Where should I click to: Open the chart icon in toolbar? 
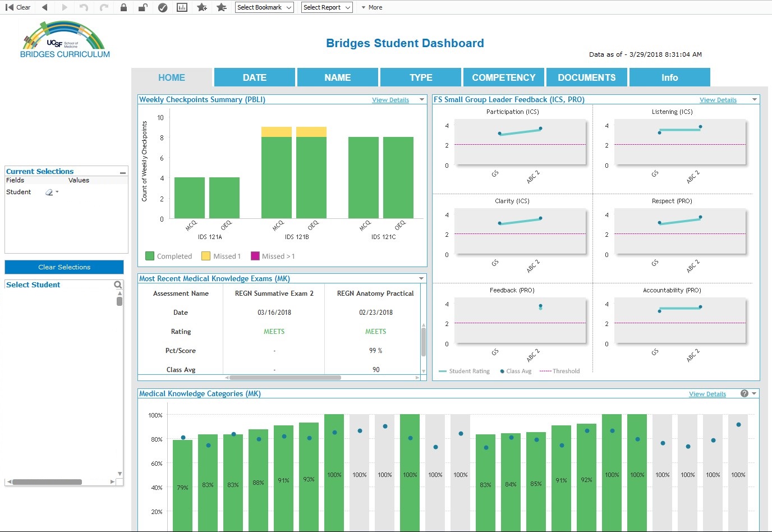[x=182, y=7]
